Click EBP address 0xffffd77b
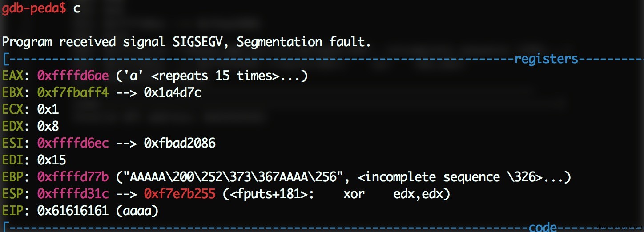 [73, 177]
